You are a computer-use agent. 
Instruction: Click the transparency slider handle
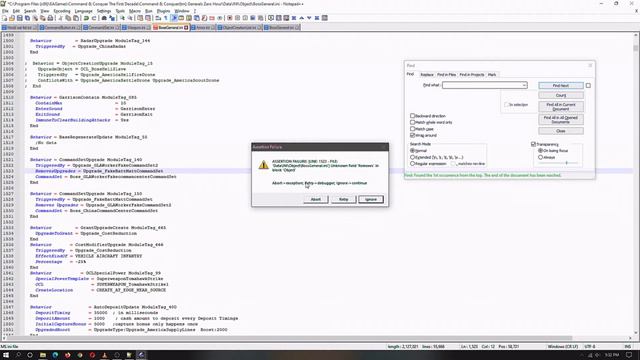[567, 163]
